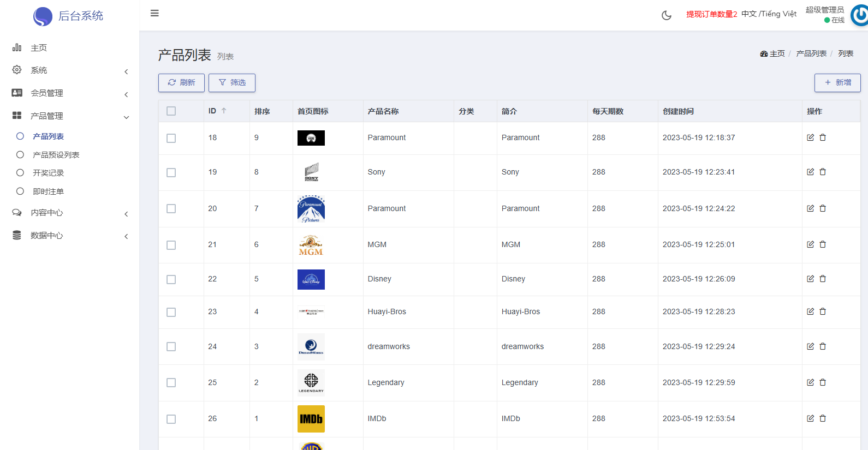Edit the IMDb product row

coord(810,418)
